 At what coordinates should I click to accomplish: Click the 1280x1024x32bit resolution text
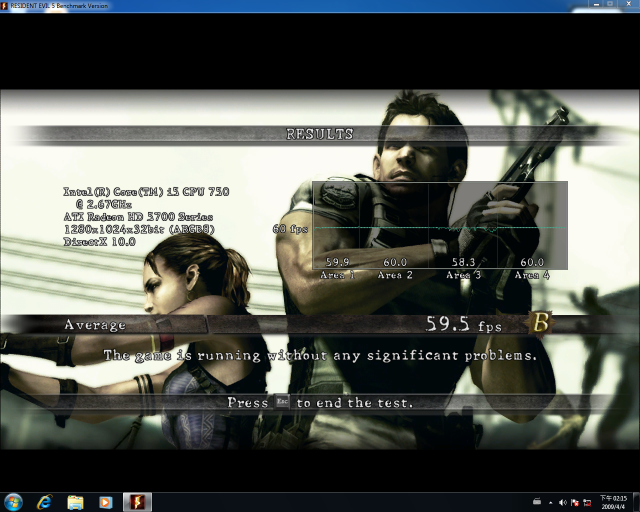(139, 229)
